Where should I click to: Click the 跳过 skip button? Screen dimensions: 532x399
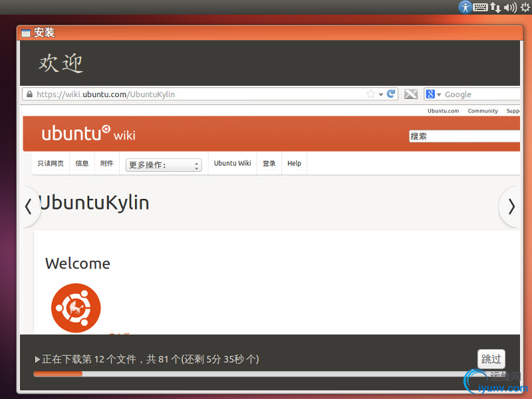pos(491,358)
